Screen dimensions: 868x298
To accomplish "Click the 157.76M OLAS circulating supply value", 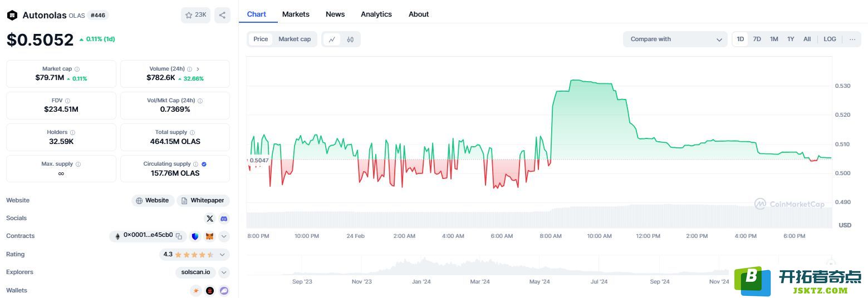I will click(175, 173).
